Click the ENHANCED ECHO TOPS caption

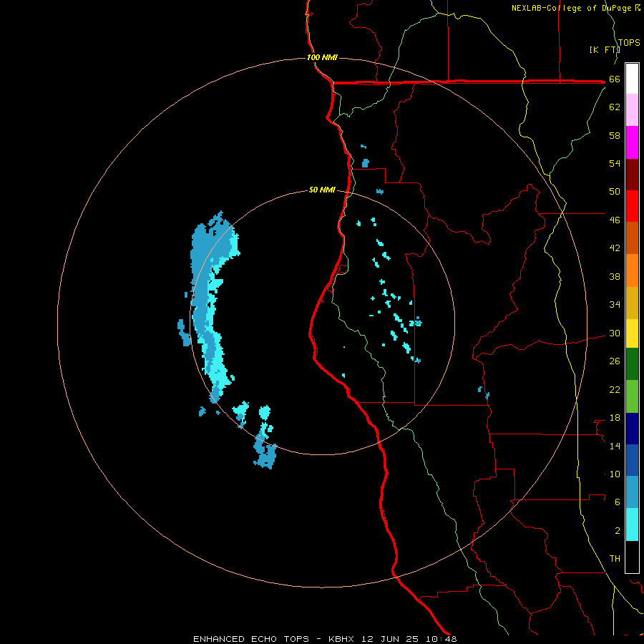pos(251,639)
